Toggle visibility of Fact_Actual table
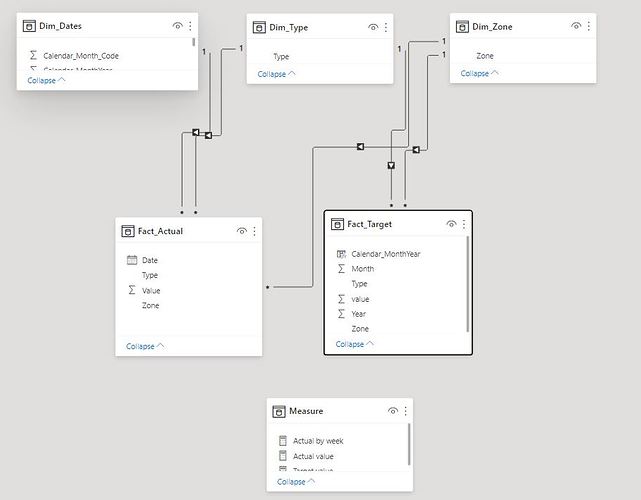Viewport: 641px width, 500px height. pos(242,231)
